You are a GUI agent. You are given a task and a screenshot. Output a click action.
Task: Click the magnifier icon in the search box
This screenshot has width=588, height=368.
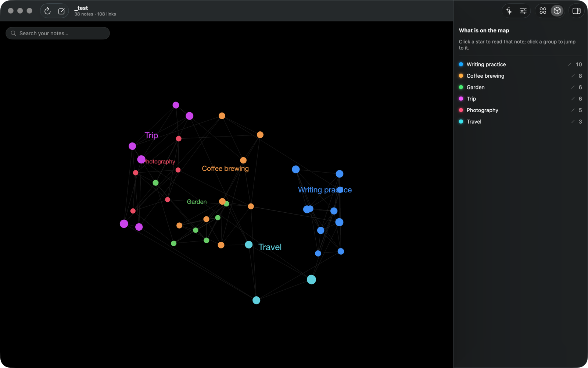pos(14,33)
